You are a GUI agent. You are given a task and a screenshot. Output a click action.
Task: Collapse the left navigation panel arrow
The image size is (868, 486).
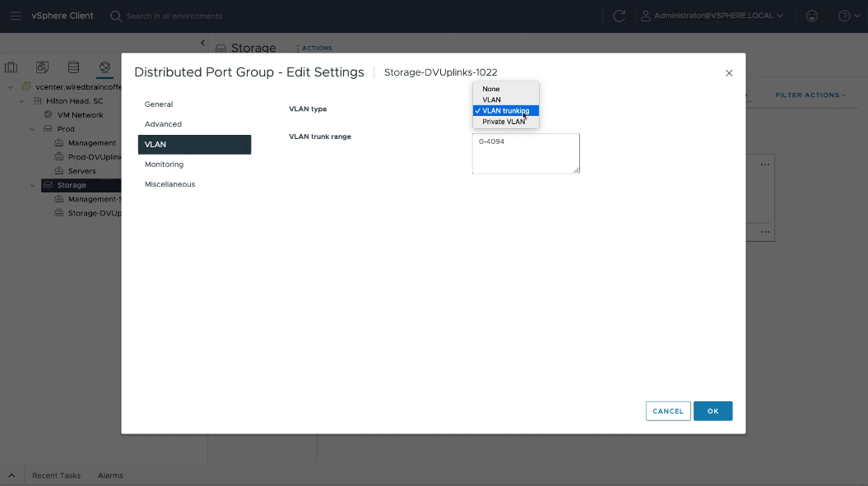click(x=203, y=43)
